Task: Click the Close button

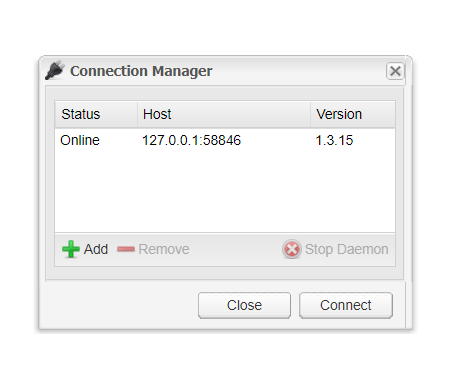Action: coord(244,305)
